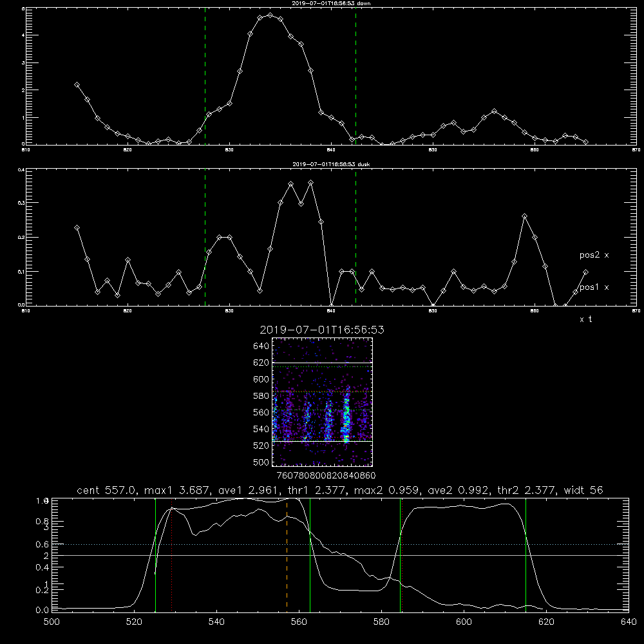Click the blue dotted horizontal line in bottom plot
The image size is (644, 644).
(x=340, y=544)
